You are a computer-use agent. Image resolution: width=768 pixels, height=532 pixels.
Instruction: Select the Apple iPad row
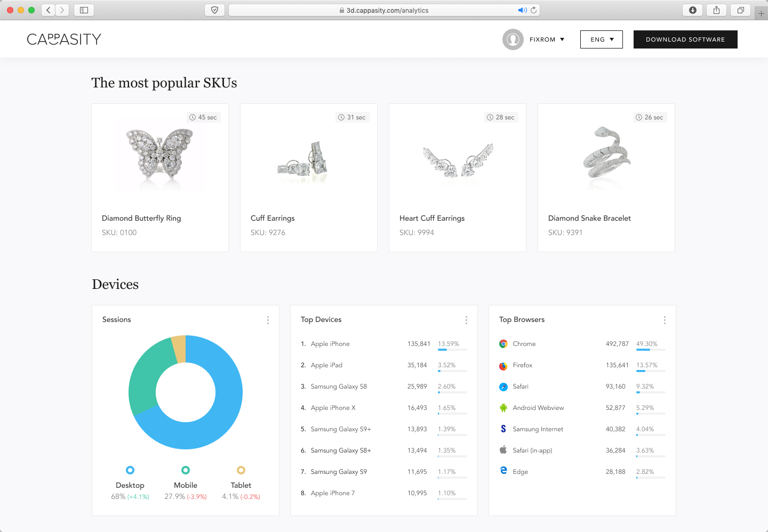[x=384, y=366]
